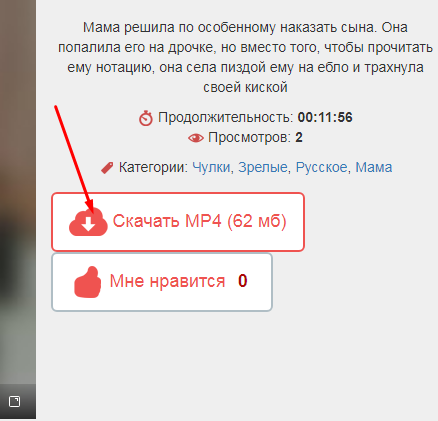
Task: Click the duration value 00:11:56
Action: click(x=325, y=117)
